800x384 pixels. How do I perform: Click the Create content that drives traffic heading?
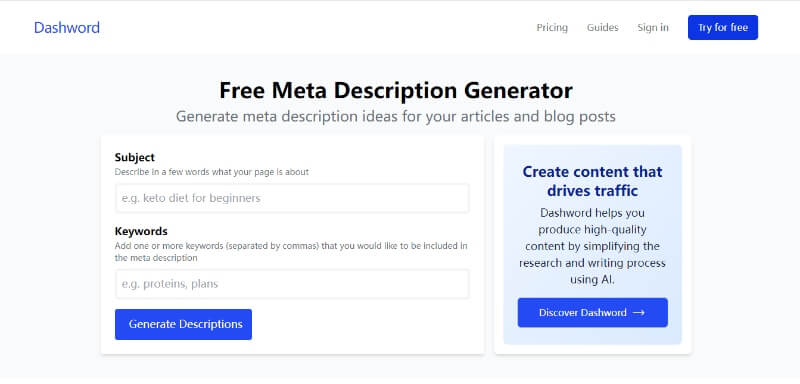[592, 181]
